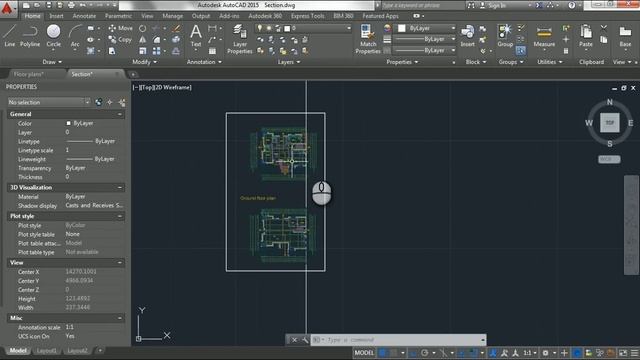This screenshot has height=360, width=640.
Task: Click the application menu A logo
Action: pyautogui.click(x=7, y=8)
